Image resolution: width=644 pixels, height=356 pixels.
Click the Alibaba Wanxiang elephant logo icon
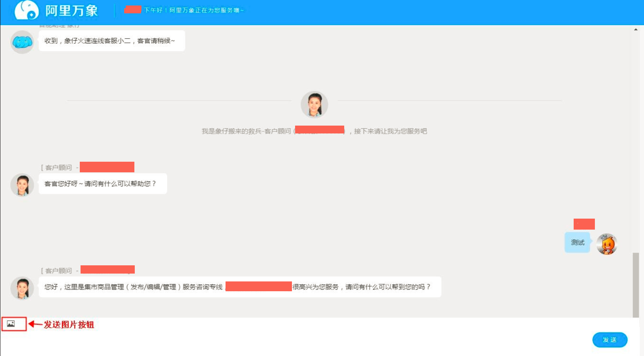[26, 10]
